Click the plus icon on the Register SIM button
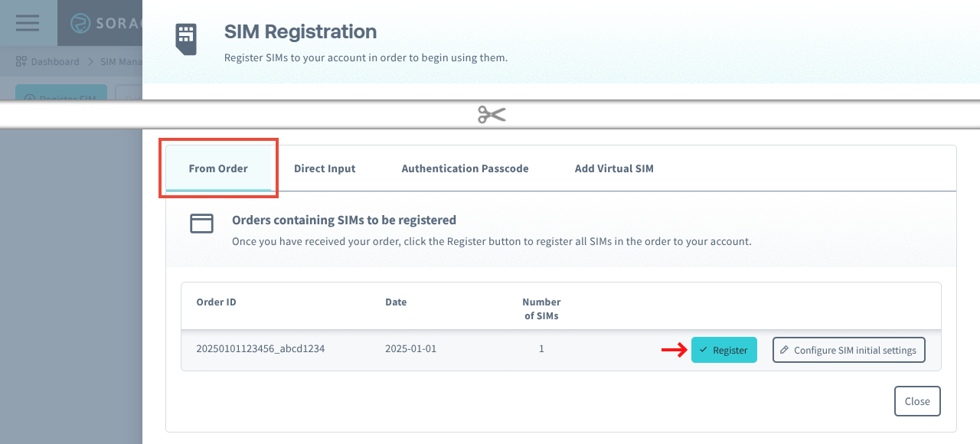The height and width of the screenshot is (444, 980). 30,100
